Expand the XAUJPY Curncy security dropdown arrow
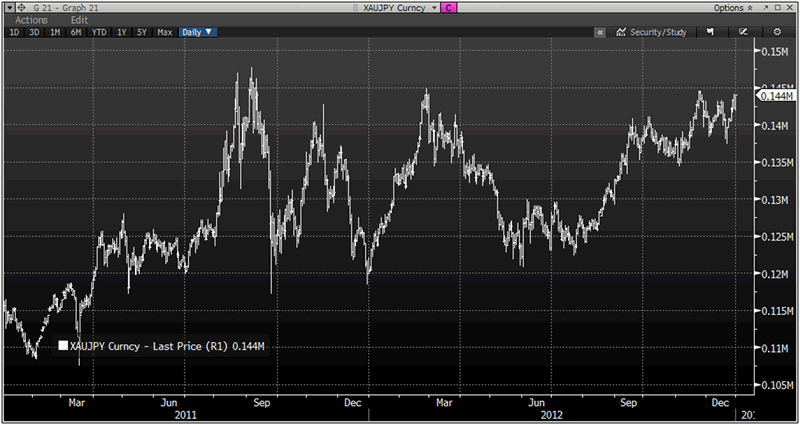 434,8
